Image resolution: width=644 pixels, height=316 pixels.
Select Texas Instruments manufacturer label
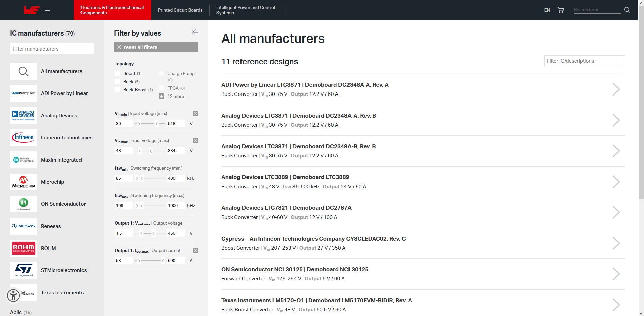tap(62, 293)
